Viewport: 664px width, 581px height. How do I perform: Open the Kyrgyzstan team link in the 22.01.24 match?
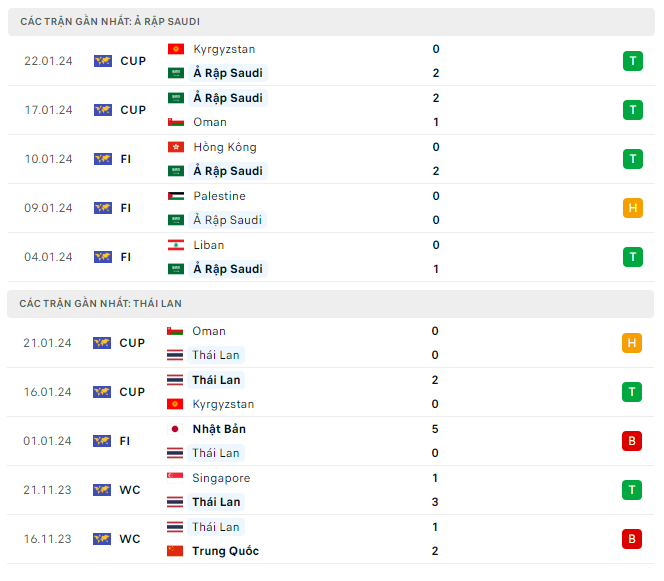pyautogui.click(x=224, y=49)
